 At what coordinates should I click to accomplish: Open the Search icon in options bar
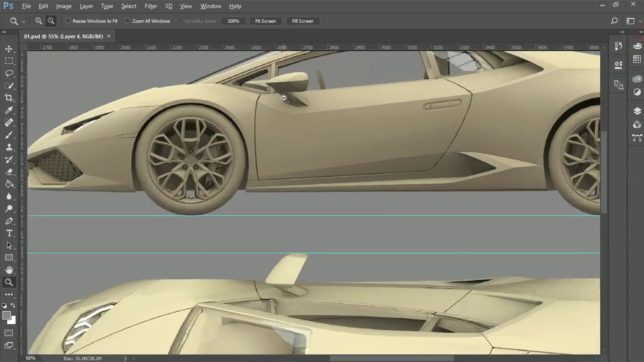[x=614, y=21]
